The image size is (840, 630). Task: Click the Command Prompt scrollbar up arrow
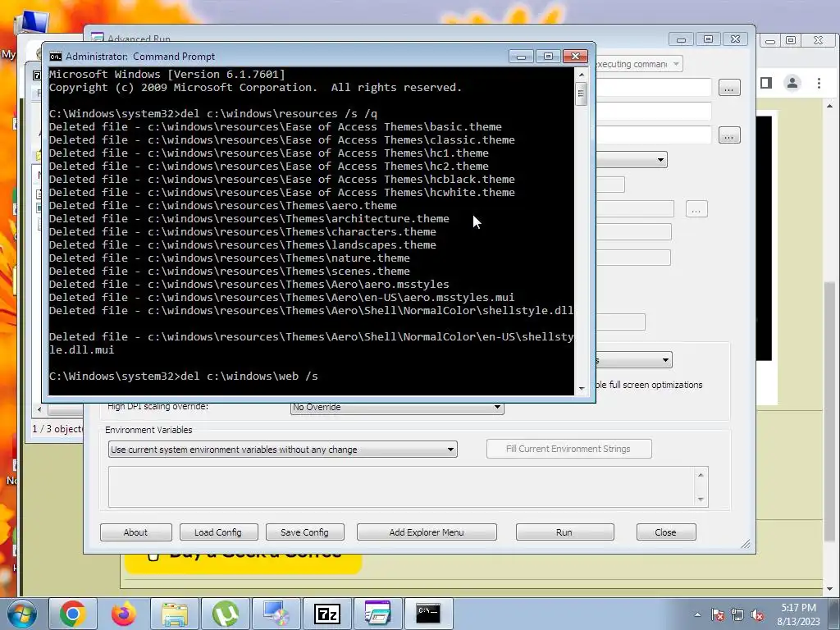point(582,75)
